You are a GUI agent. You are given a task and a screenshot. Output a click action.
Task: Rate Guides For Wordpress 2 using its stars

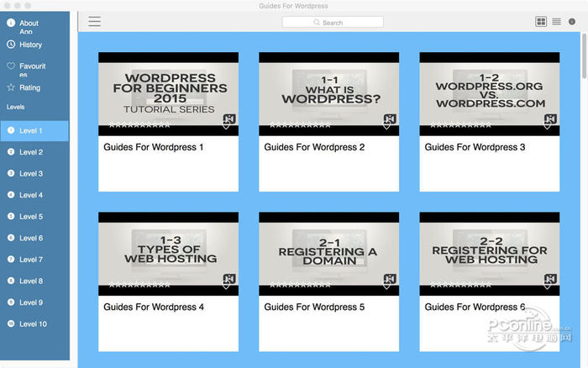tap(300, 125)
